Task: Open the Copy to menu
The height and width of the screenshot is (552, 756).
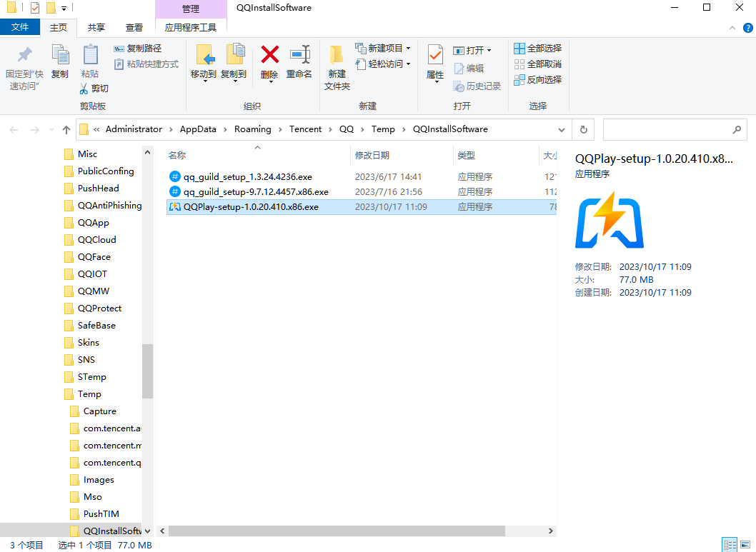Action: pyautogui.click(x=234, y=63)
